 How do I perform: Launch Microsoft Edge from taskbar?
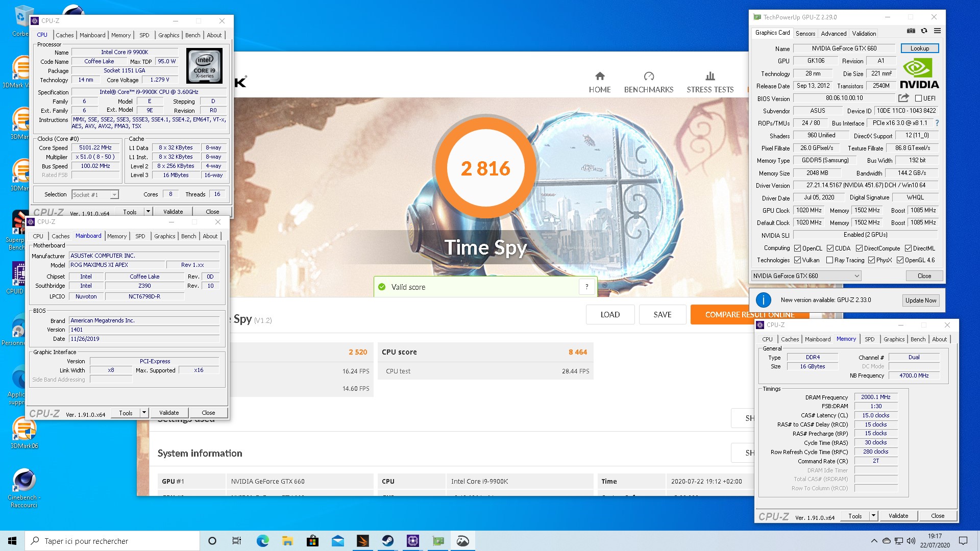(x=262, y=541)
